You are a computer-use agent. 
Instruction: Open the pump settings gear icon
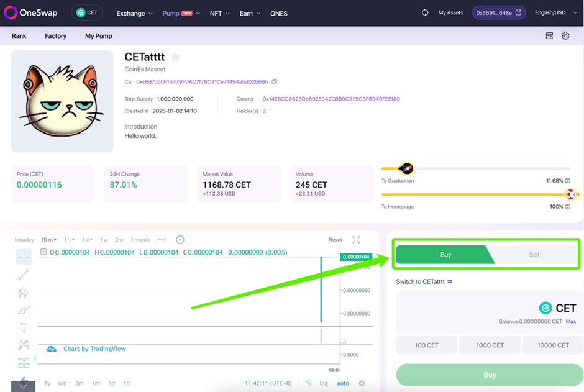click(565, 36)
